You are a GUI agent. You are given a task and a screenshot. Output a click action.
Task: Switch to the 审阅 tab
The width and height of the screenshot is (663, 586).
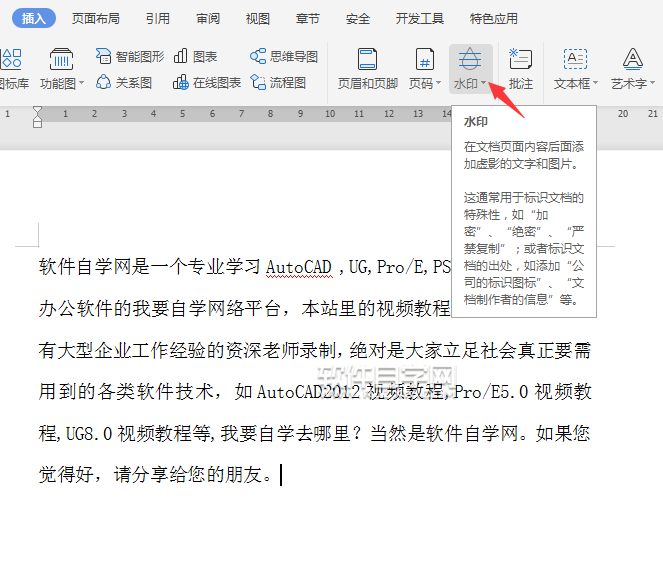coord(208,19)
